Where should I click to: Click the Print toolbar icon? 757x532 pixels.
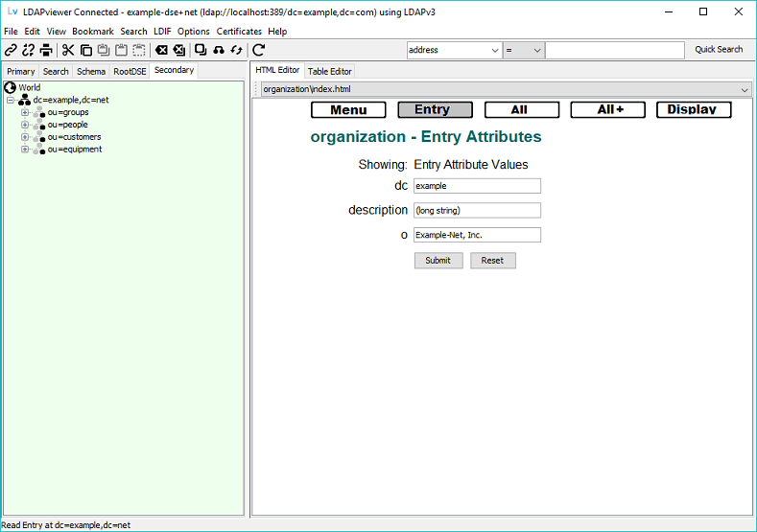click(x=46, y=50)
